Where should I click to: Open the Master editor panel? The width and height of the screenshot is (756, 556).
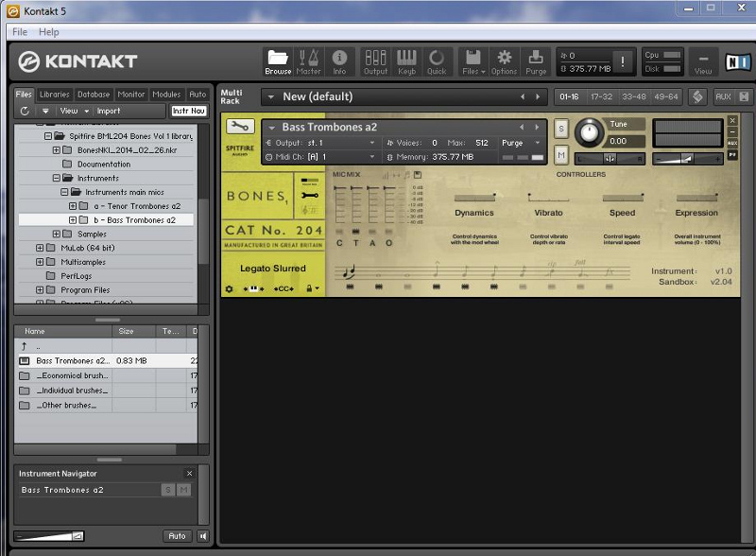click(x=309, y=61)
